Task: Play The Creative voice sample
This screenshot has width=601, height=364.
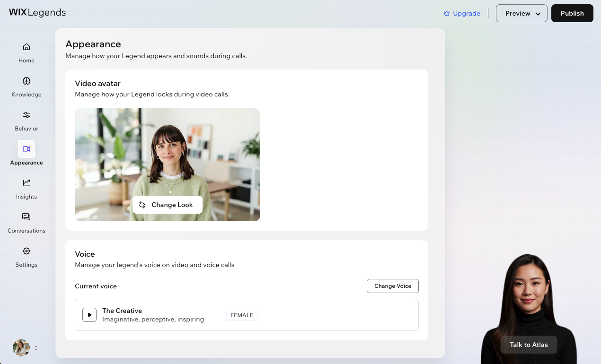Action: pyautogui.click(x=89, y=315)
